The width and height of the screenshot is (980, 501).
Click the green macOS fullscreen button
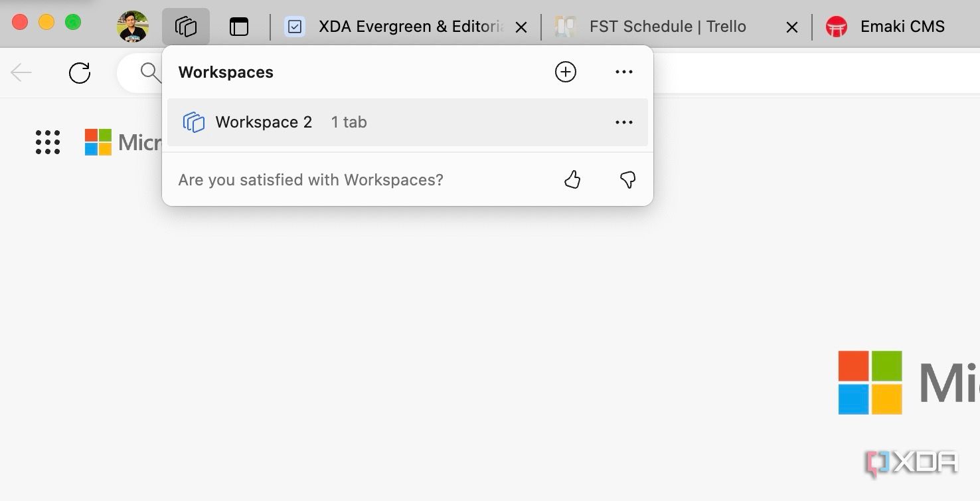(x=73, y=22)
